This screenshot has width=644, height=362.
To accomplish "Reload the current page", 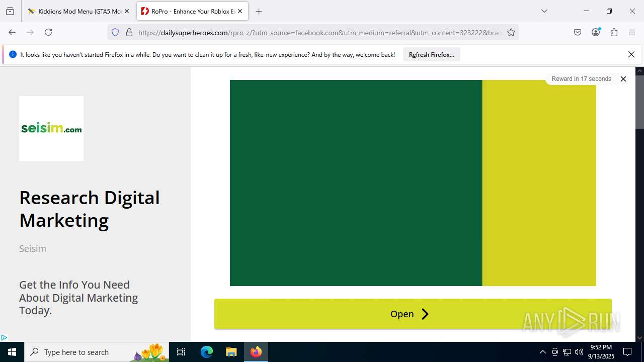I will click(x=48, y=32).
